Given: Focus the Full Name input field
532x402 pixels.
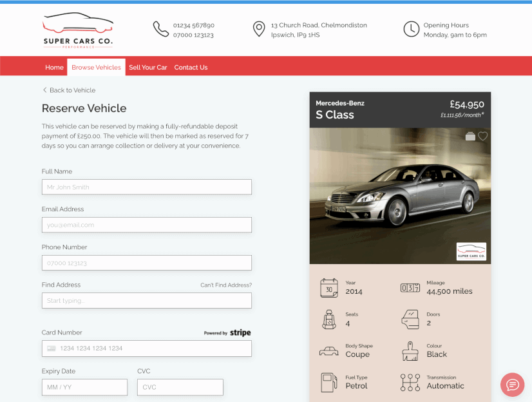Looking at the screenshot, I should point(147,187).
